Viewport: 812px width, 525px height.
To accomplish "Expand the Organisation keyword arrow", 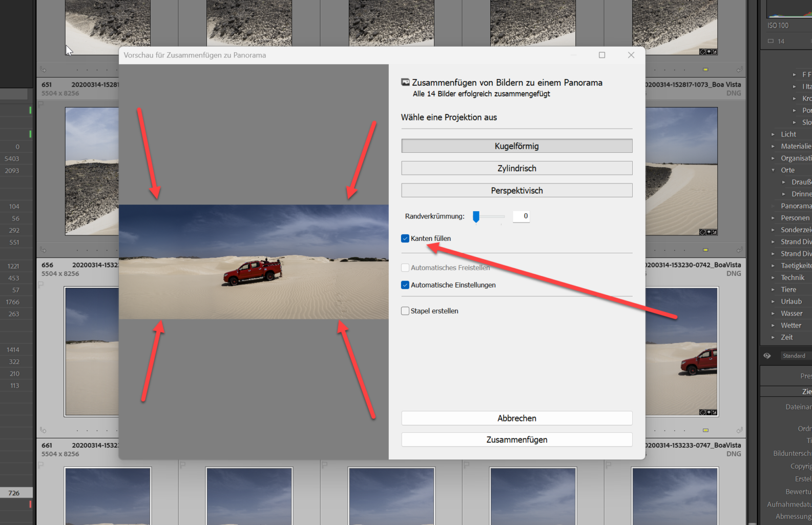I will 773,158.
